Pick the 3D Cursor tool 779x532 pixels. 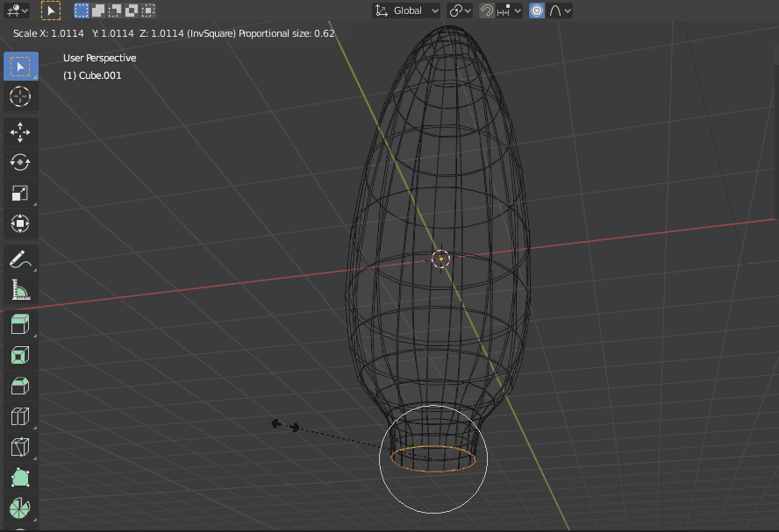20,97
